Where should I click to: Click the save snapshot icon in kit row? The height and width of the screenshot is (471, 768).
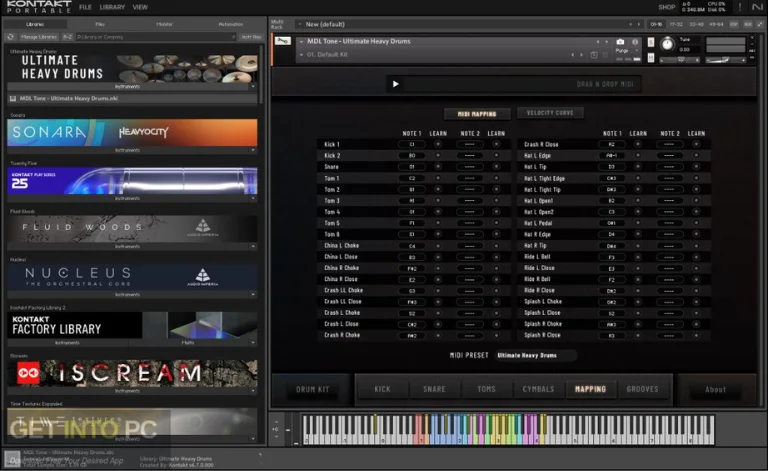click(x=594, y=55)
